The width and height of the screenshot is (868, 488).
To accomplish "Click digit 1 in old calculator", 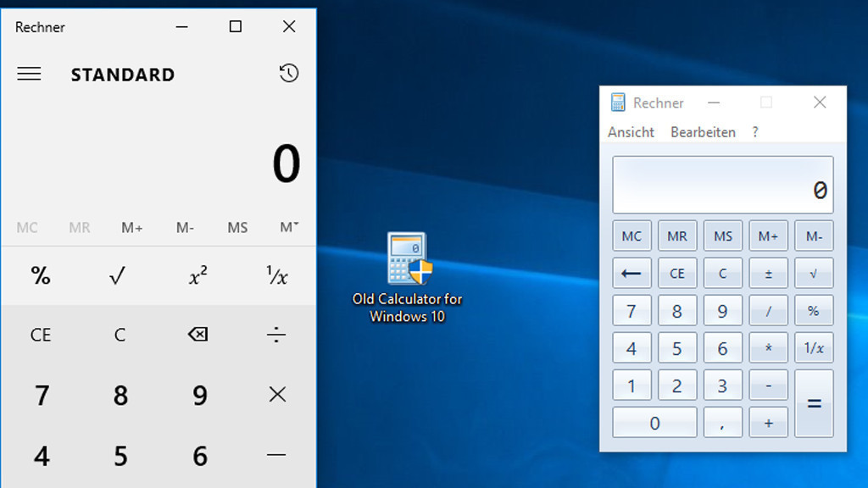I will (632, 385).
